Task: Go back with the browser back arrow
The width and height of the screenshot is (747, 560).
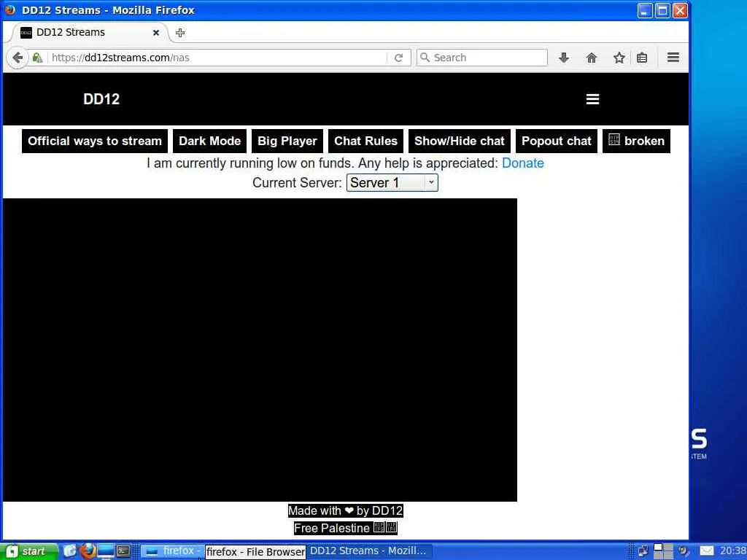Action: tap(18, 58)
